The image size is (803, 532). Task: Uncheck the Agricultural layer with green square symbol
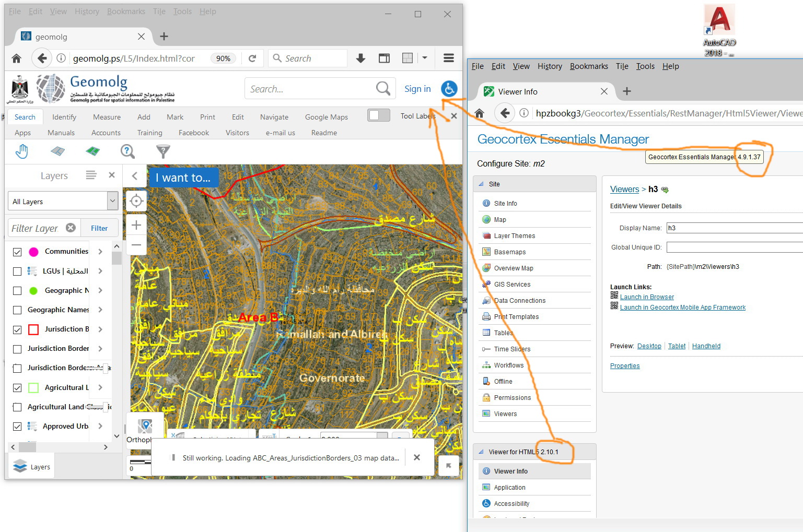coord(17,388)
